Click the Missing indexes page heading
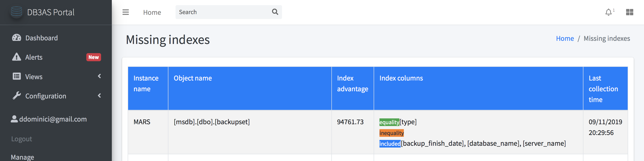The height and width of the screenshot is (161, 644). pyautogui.click(x=168, y=40)
